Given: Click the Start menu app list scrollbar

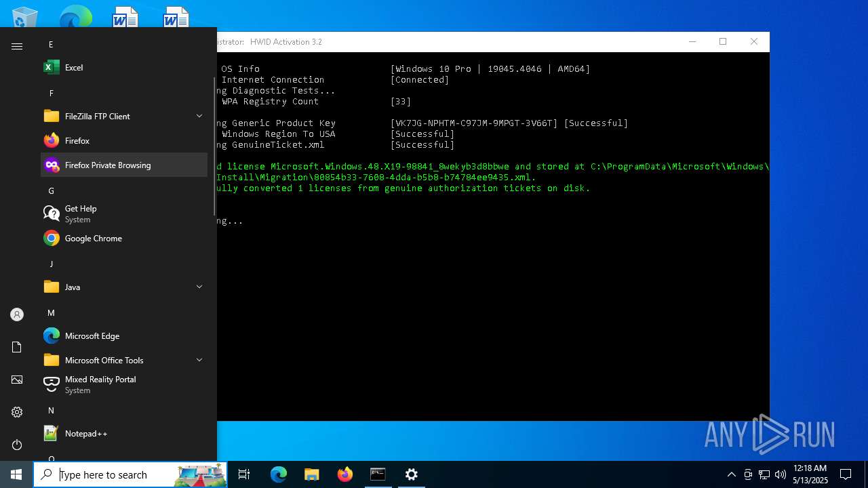Looking at the screenshot, I should 214,146.
